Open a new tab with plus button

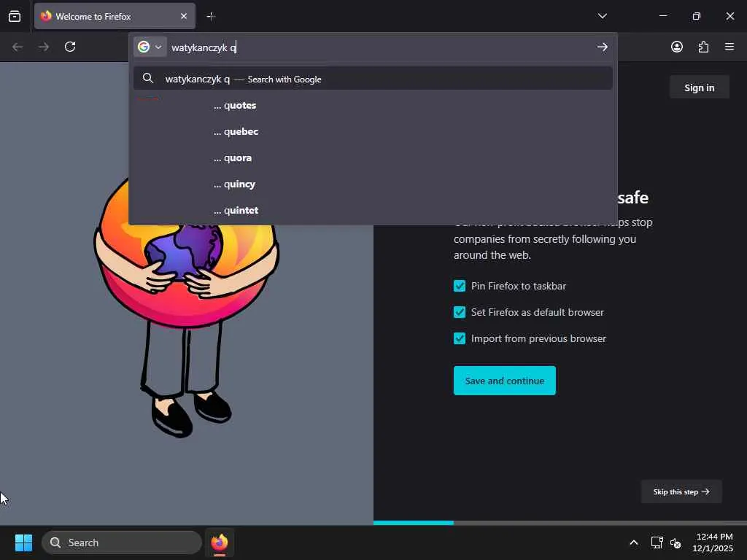211,17
